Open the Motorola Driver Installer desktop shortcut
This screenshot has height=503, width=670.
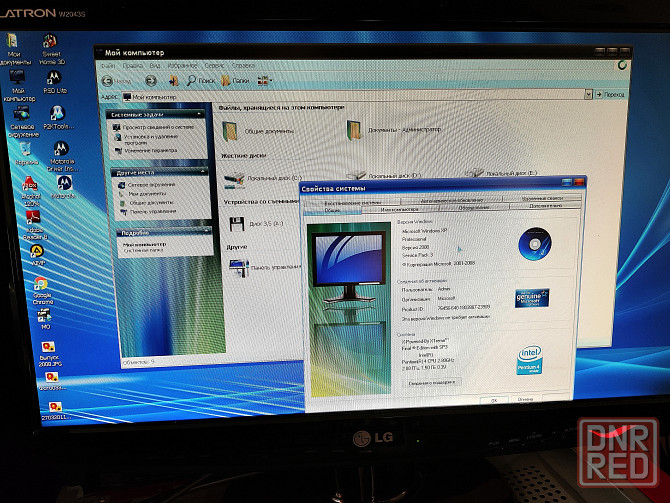coord(62,156)
